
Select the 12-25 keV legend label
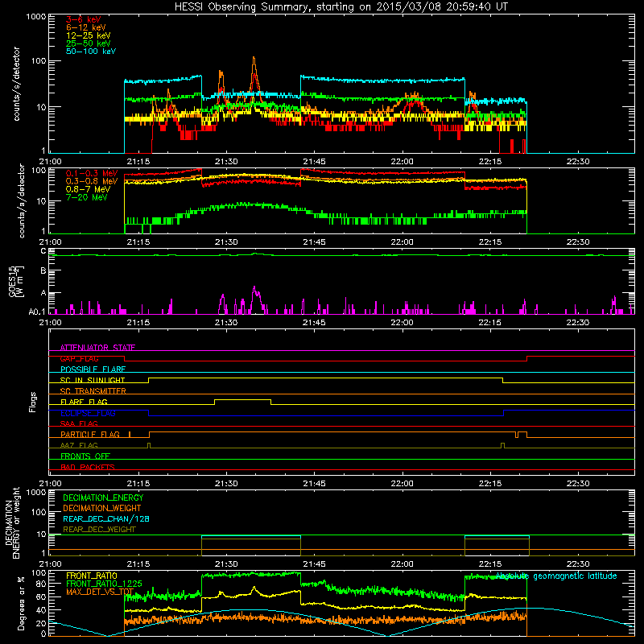88,35
